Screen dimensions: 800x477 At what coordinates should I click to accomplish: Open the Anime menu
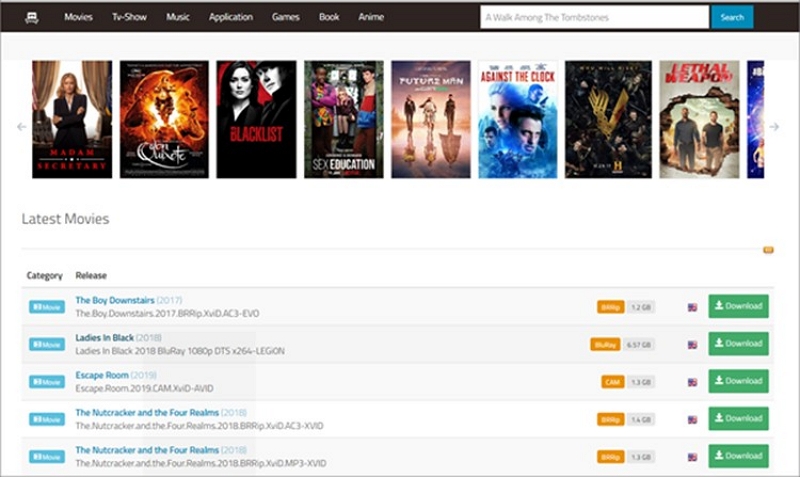tap(371, 17)
